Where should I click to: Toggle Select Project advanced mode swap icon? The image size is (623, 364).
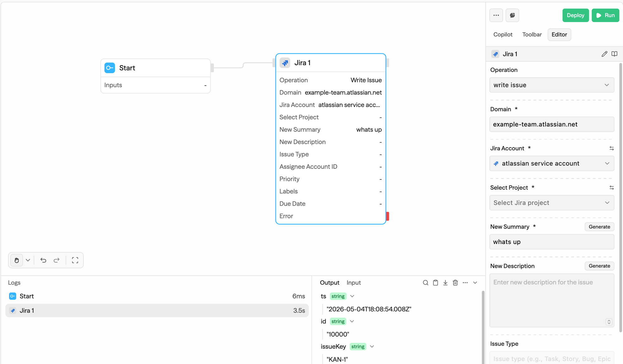click(x=611, y=188)
